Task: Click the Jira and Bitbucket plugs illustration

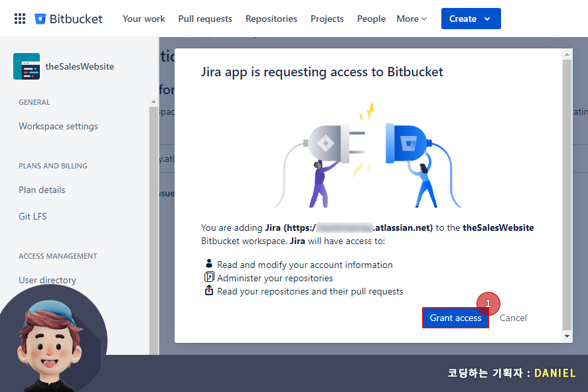Action: (368, 155)
